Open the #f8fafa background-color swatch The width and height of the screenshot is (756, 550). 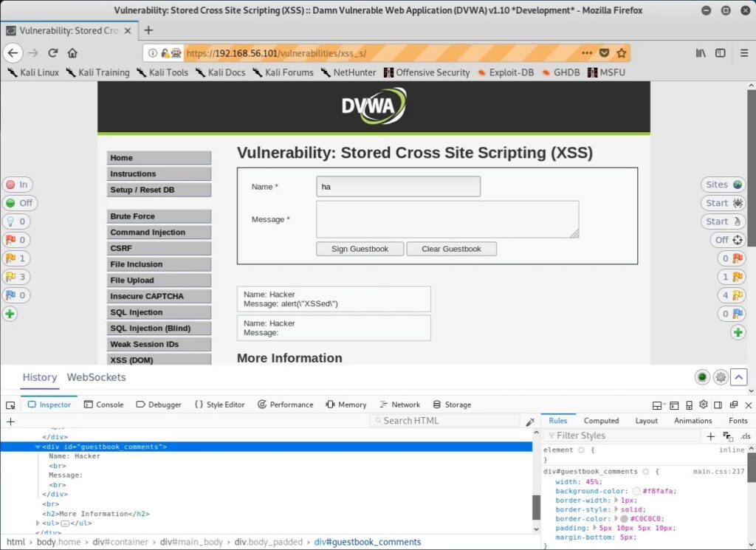pos(636,491)
